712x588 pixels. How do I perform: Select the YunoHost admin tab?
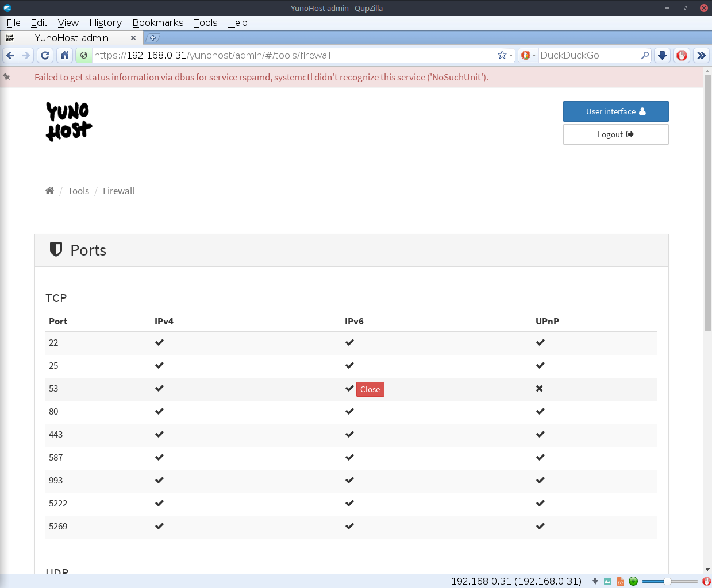point(71,38)
